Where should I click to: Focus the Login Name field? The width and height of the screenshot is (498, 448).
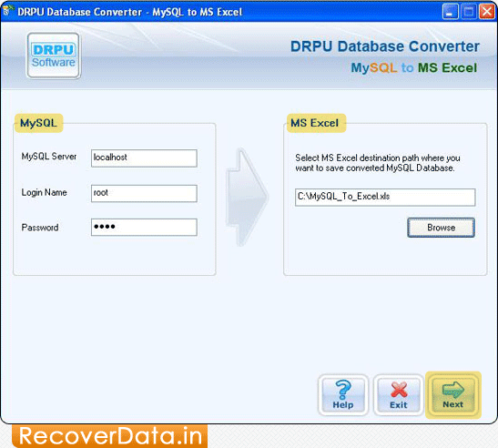tap(144, 193)
